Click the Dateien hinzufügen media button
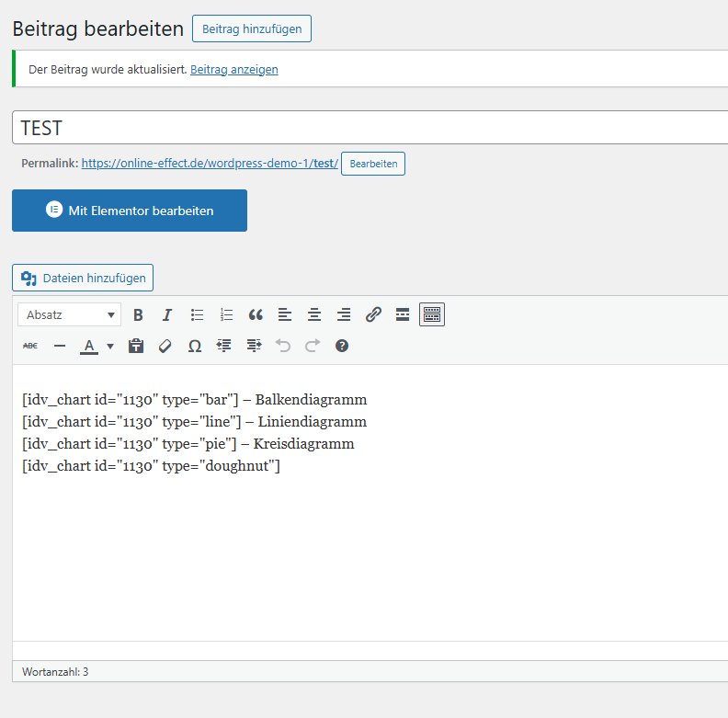This screenshot has width=728, height=718. [x=83, y=278]
